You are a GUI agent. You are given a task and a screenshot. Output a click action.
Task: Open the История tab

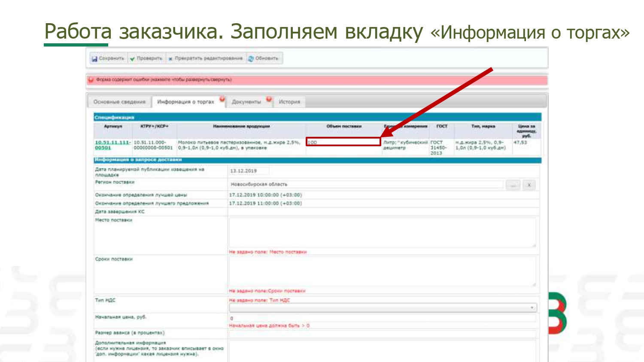coord(289,102)
